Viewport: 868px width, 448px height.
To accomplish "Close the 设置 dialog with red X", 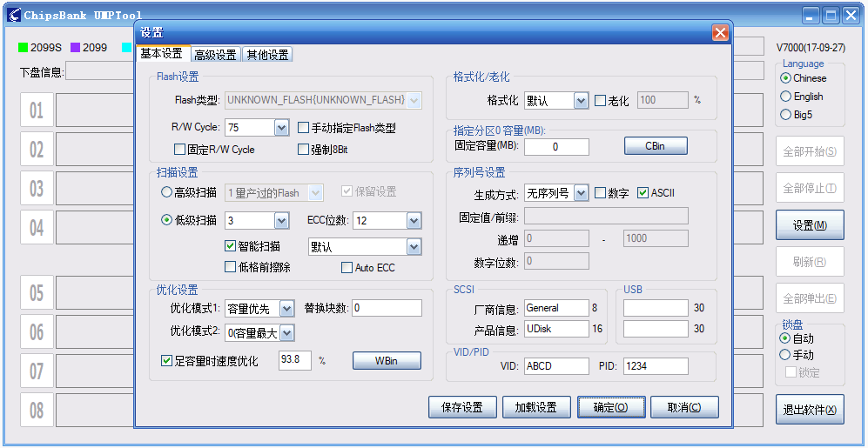I will (720, 33).
